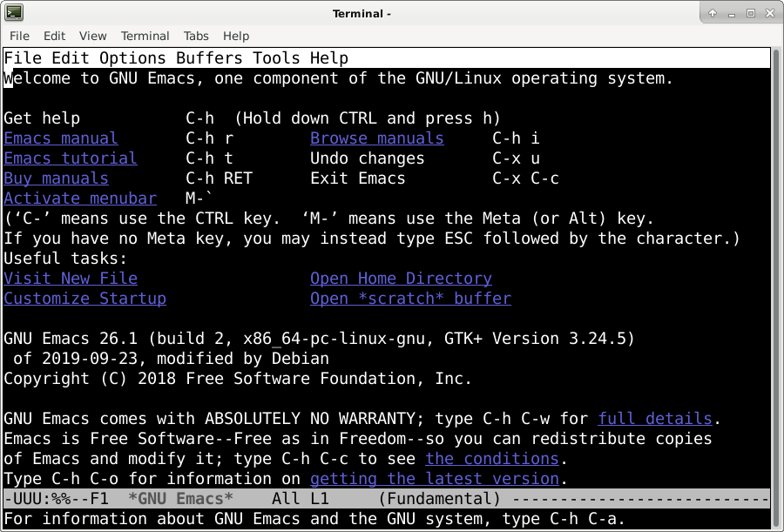
Task: Click the Visit New File link
Action: point(71,278)
